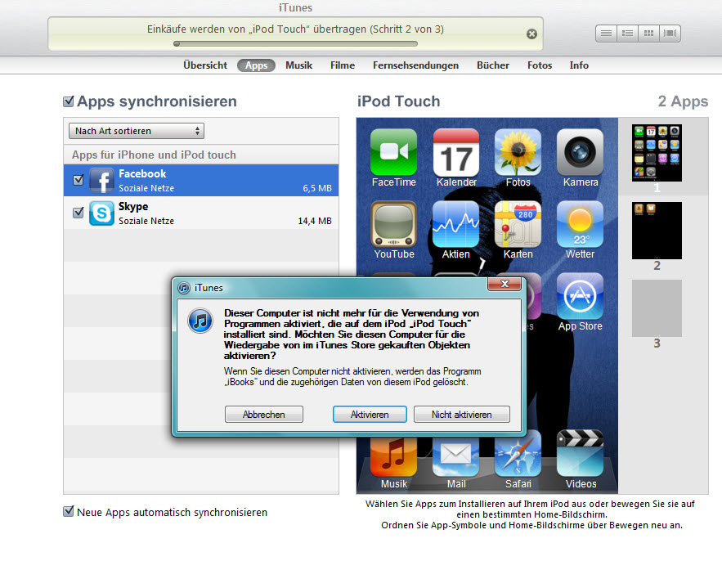The width and height of the screenshot is (722, 588).
Task: Click the Mail dock icon
Action: tap(456, 456)
